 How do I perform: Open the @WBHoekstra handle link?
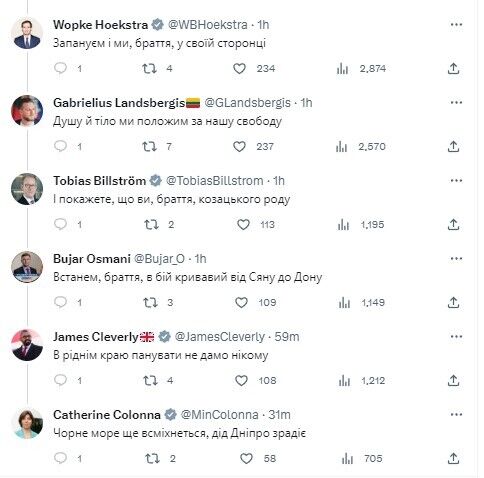pos(208,25)
